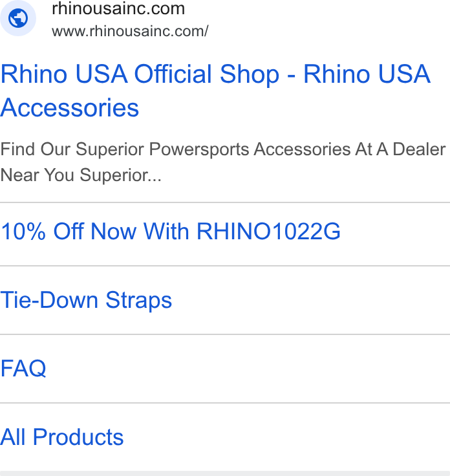Click the Dealer word in the description
The width and height of the screenshot is (450, 476).
point(420,149)
